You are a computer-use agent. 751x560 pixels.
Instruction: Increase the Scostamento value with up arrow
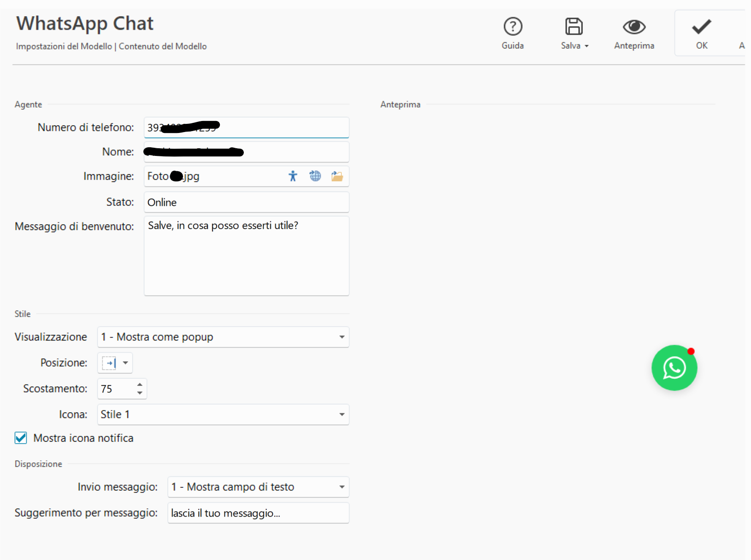tap(140, 384)
